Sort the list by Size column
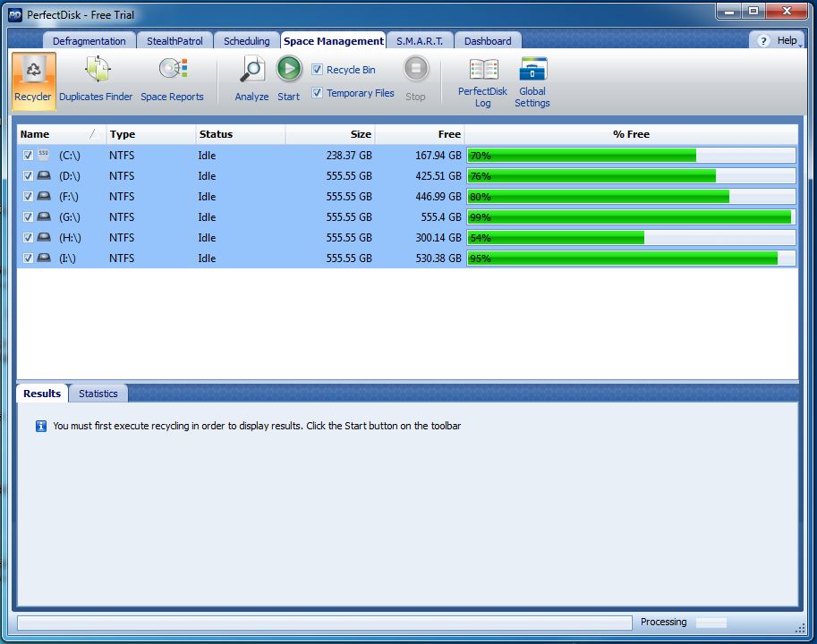 pyautogui.click(x=331, y=134)
